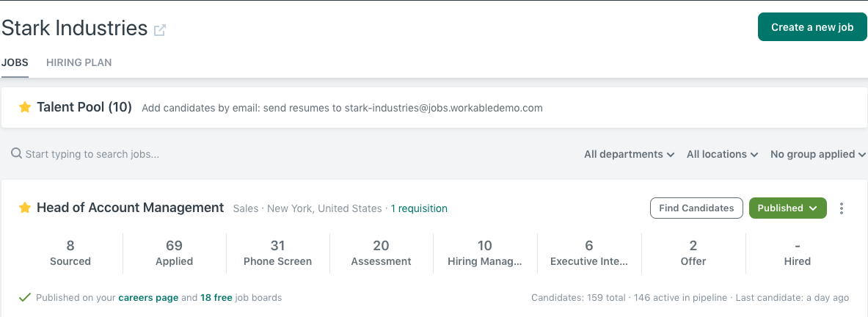Click the Find Candidates button
Image resolution: width=868 pixels, height=317 pixels.
click(696, 208)
